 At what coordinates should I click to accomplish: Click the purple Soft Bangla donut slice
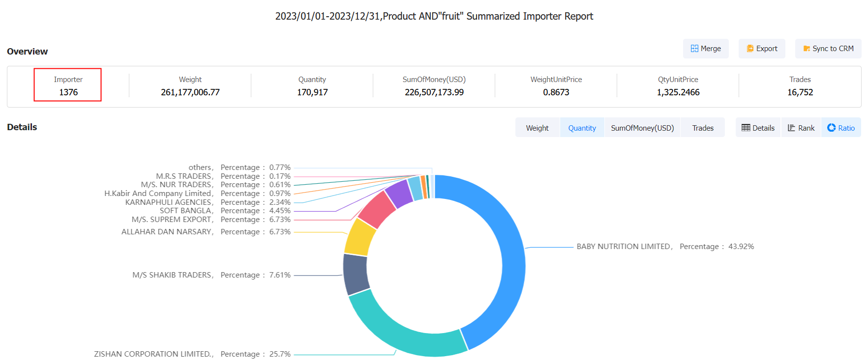coord(398,193)
